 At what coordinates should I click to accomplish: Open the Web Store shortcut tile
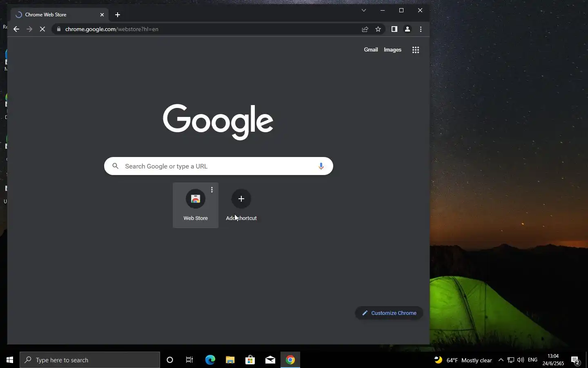point(196,205)
